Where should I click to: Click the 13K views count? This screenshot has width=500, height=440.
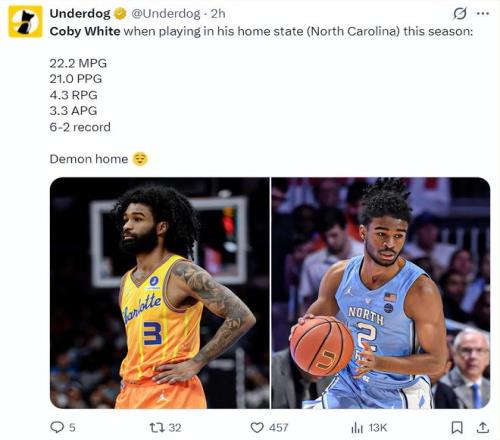coord(378,428)
